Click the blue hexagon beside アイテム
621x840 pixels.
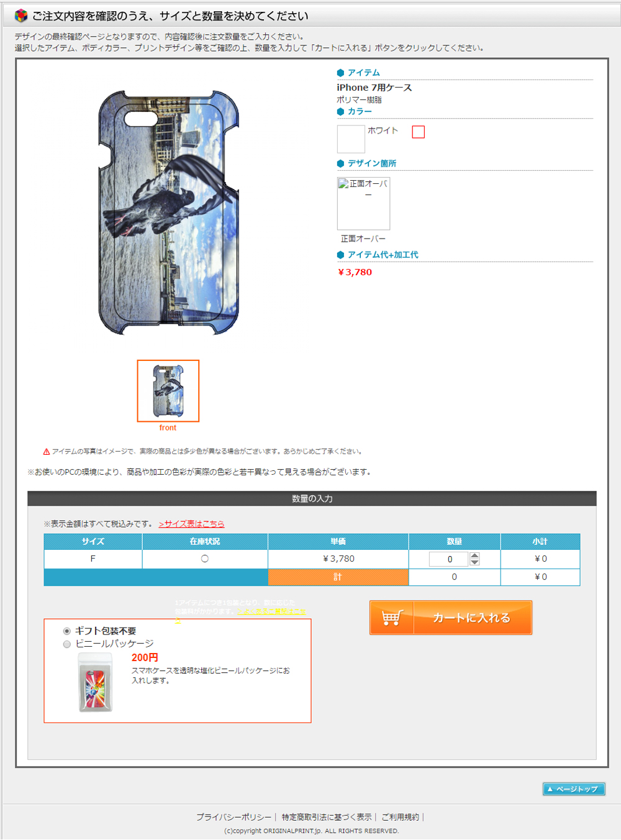point(340,73)
